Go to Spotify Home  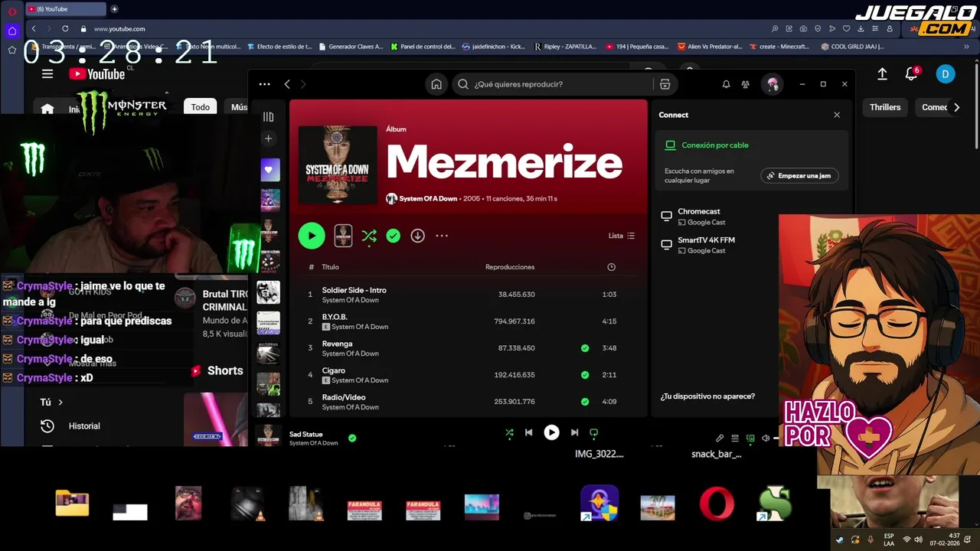(436, 84)
